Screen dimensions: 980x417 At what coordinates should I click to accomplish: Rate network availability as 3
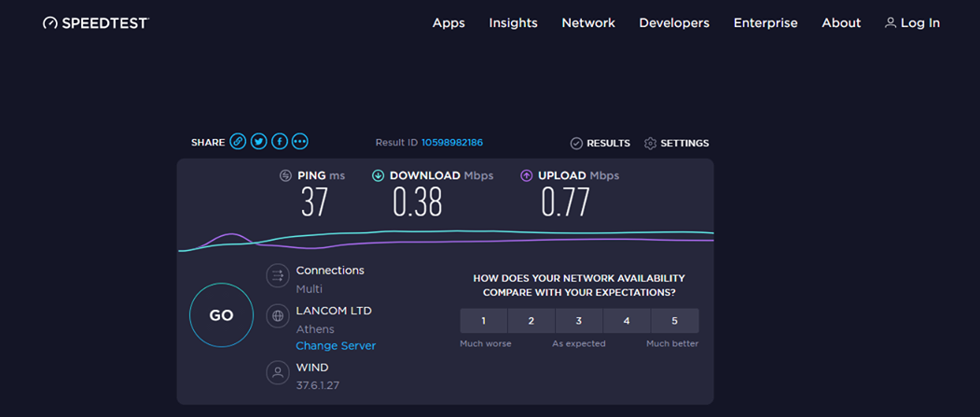click(x=579, y=321)
